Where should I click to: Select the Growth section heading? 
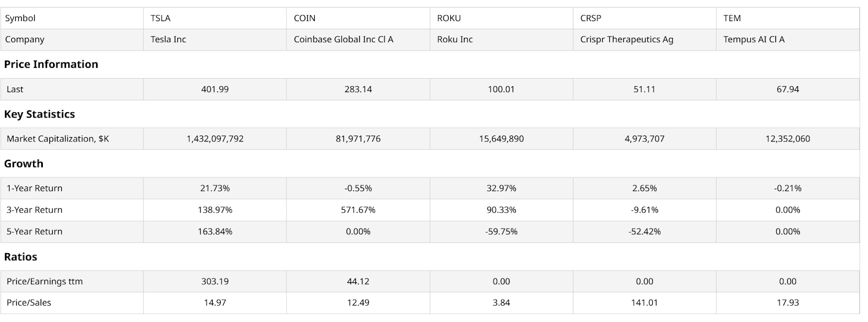point(24,164)
